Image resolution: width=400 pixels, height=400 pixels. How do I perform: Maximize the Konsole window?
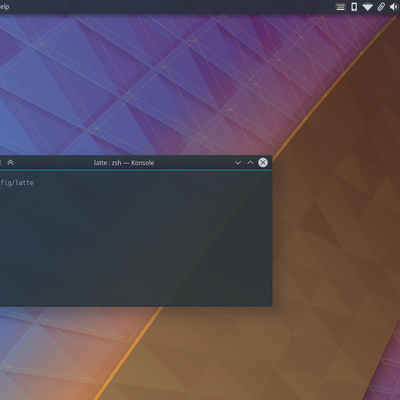(x=250, y=162)
